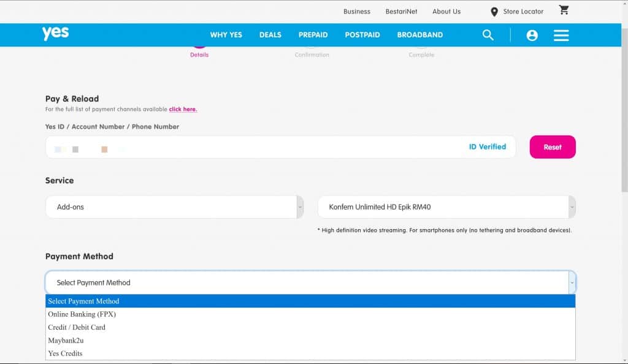Screen dimensions: 628x364
Task: Click the Confirmation step label
Action: [312, 55]
